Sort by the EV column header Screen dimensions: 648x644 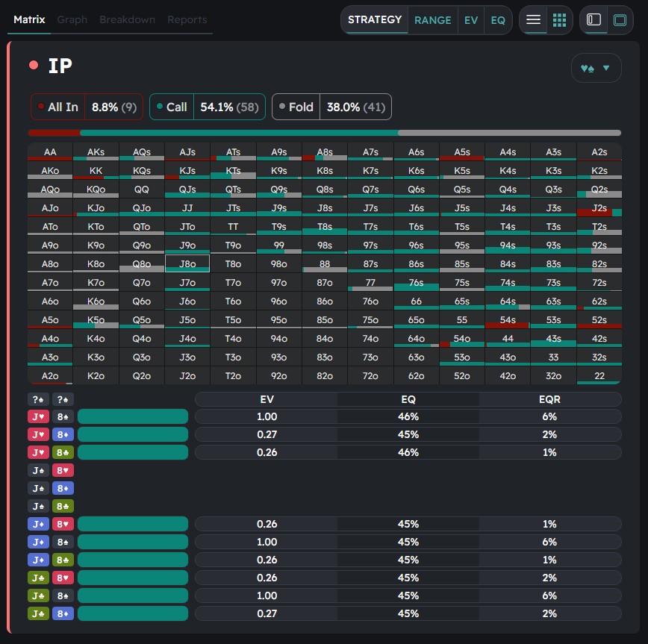pos(267,399)
